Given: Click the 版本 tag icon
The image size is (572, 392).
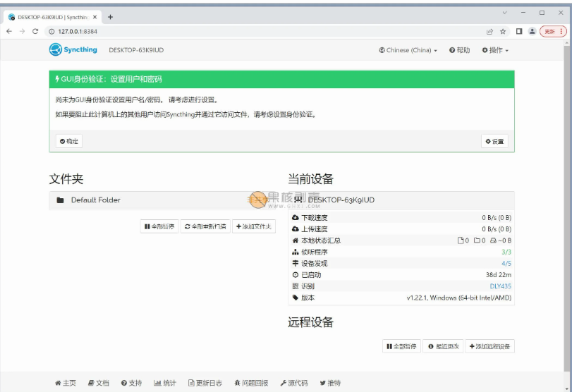Looking at the screenshot, I should point(296,298).
